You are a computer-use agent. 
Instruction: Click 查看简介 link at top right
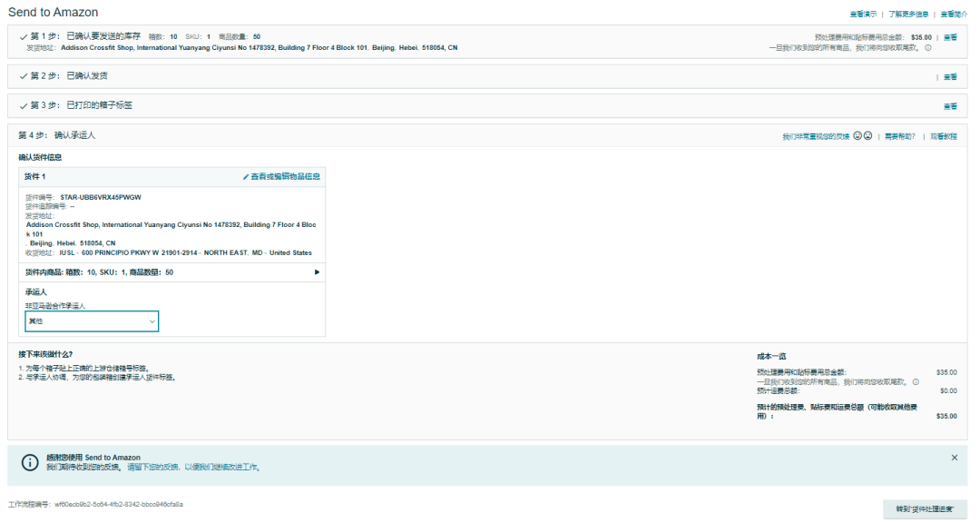click(954, 15)
